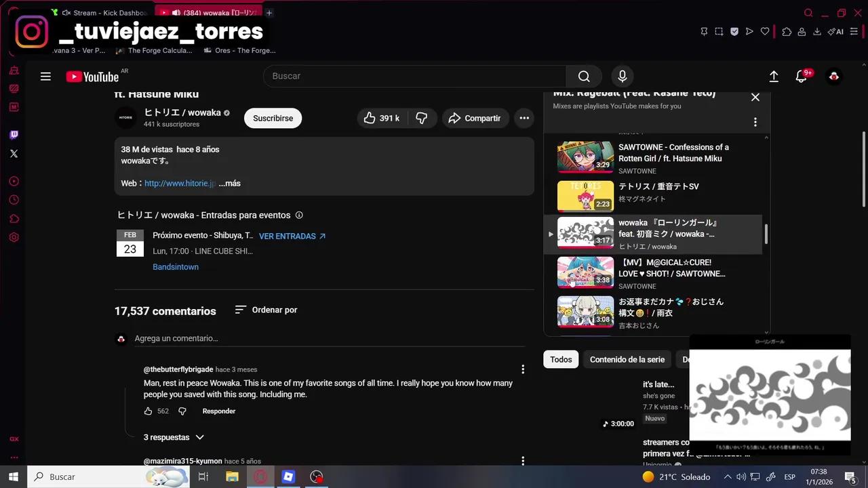Viewport: 868px width, 488px height.
Task: Open the 'Ordenar por' sort dropdown
Action: pyautogui.click(x=266, y=310)
